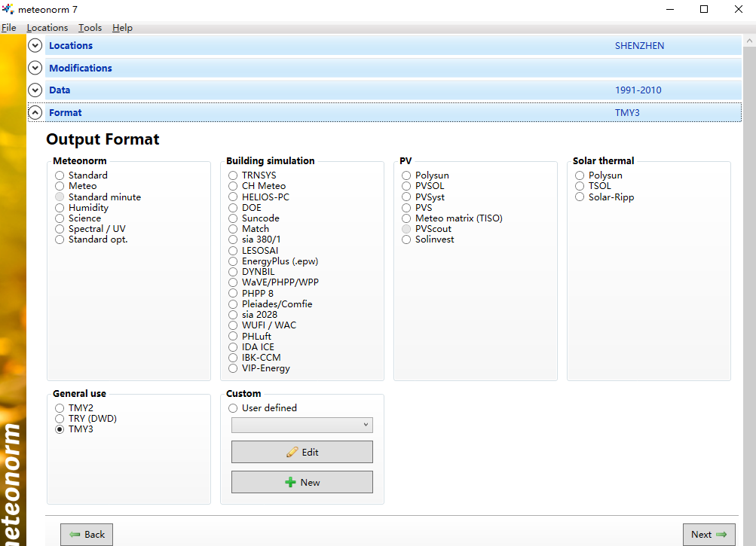Select PVSyst in the PV group
Screen dimensions: 756x546
[407, 197]
